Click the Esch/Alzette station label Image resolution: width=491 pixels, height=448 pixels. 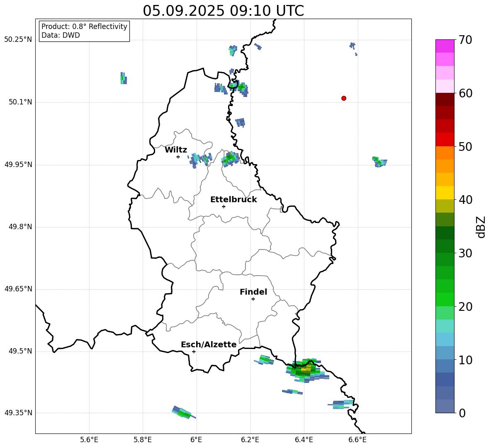point(209,344)
